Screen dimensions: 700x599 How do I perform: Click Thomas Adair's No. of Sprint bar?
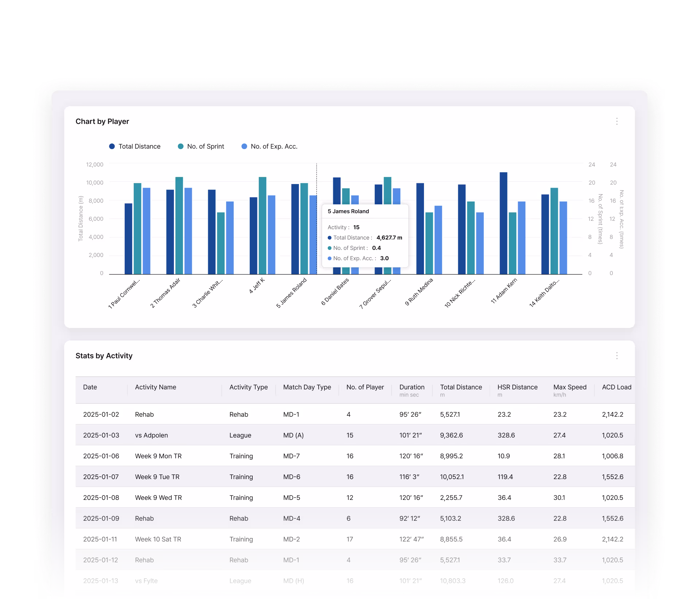[x=179, y=226]
